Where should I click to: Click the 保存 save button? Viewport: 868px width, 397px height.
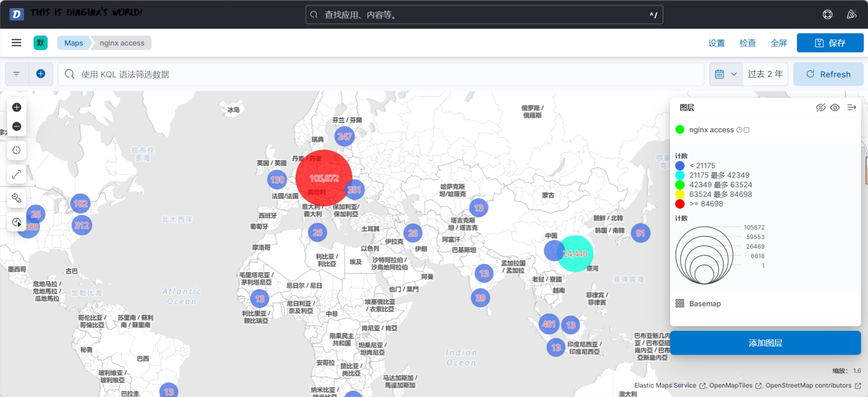click(x=830, y=43)
